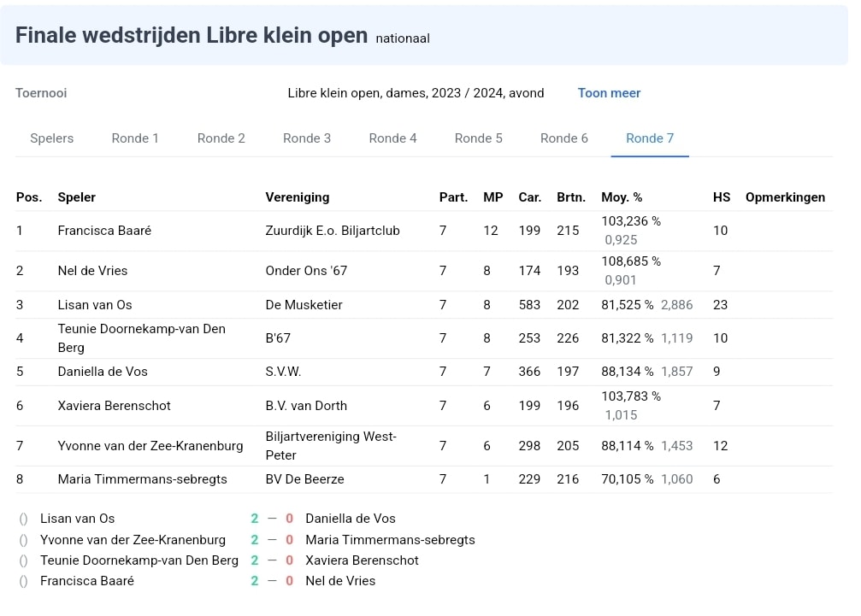Open player Francisca Baaré in standings table
861x616 pixels.
pyautogui.click(x=104, y=231)
